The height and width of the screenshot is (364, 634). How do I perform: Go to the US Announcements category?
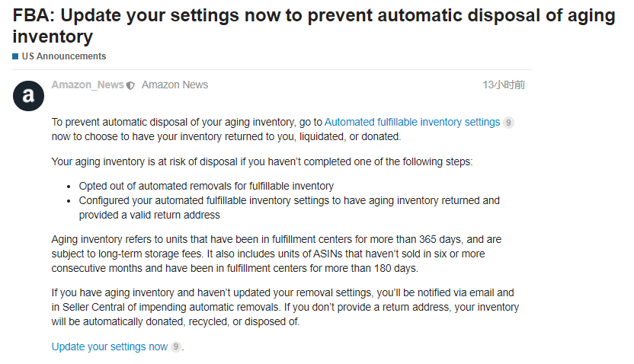[64, 56]
